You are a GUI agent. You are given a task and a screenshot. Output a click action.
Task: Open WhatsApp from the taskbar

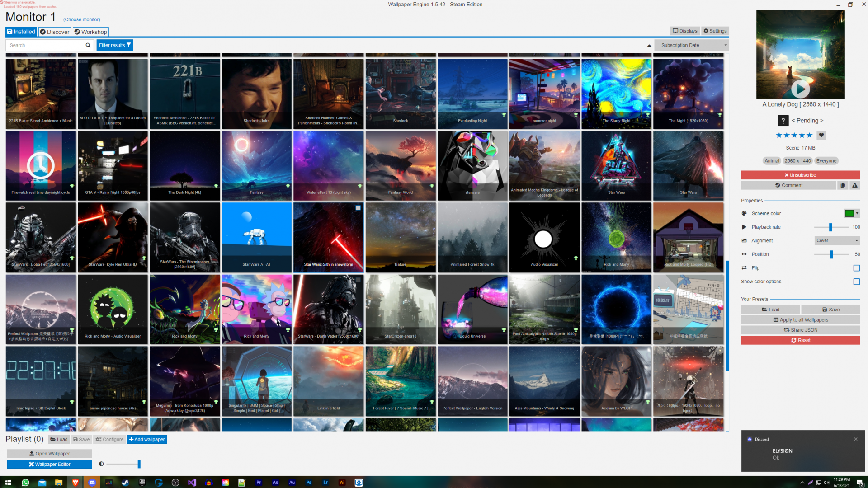pos(25,483)
